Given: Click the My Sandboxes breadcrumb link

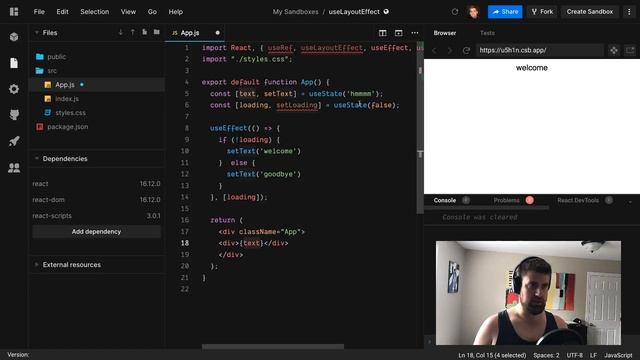Looking at the screenshot, I should tap(296, 12).
